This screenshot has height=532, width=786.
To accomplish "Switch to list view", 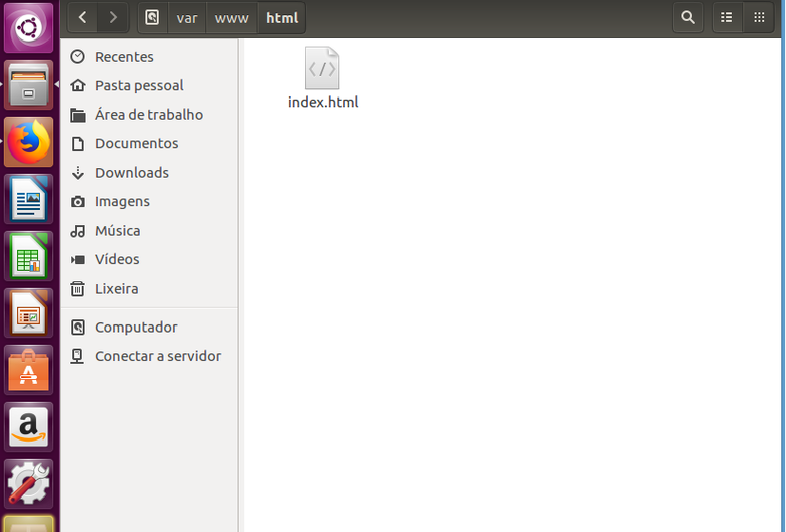I will point(727,17).
